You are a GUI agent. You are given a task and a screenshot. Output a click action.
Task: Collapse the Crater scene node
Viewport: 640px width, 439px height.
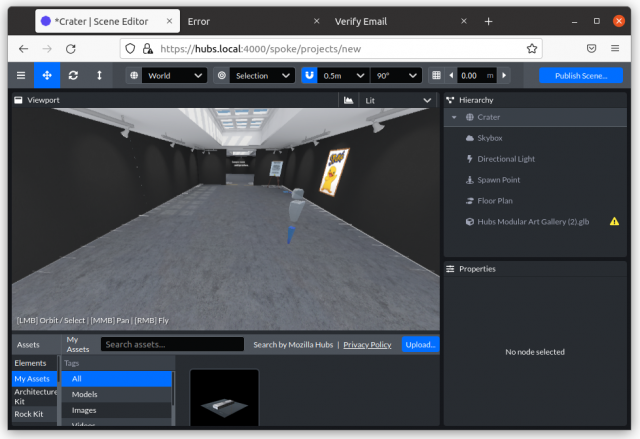point(454,117)
